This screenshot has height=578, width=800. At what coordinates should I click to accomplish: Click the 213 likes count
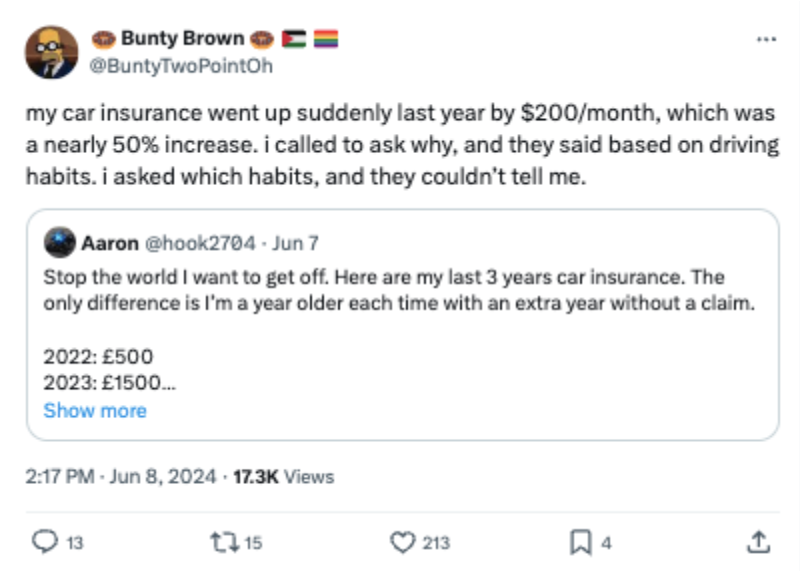click(436, 543)
